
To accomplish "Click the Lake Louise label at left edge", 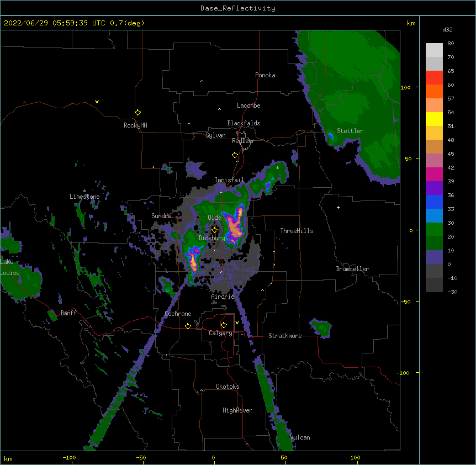I will click(x=10, y=267).
